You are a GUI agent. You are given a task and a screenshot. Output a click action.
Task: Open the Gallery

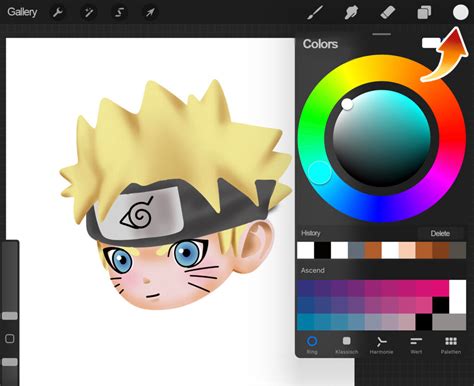point(22,12)
